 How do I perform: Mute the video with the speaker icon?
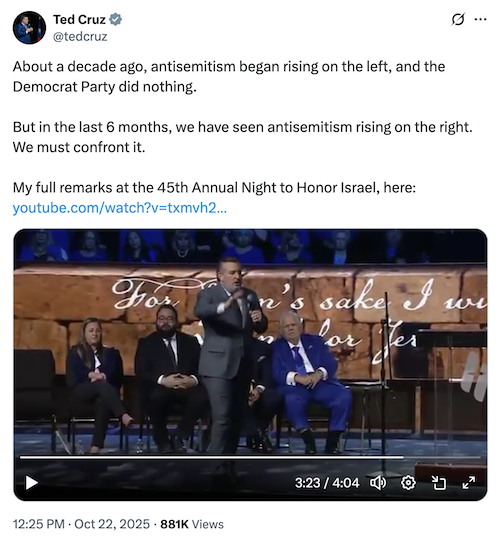[x=378, y=483]
